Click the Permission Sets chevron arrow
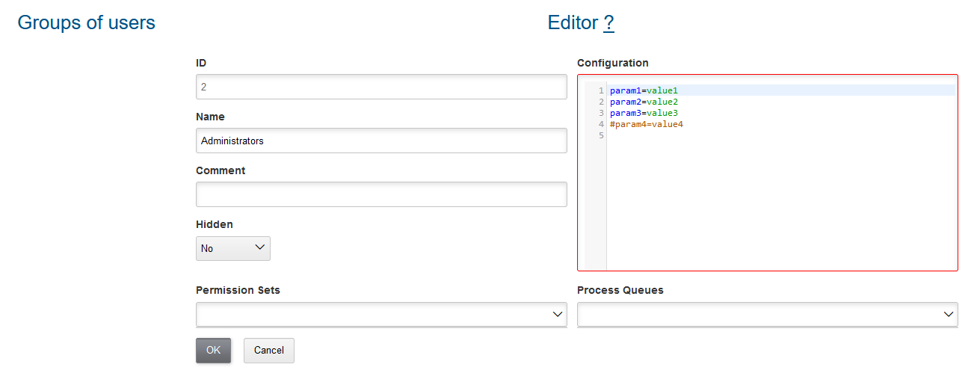This screenshot has width=980, height=382. [x=558, y=315]
